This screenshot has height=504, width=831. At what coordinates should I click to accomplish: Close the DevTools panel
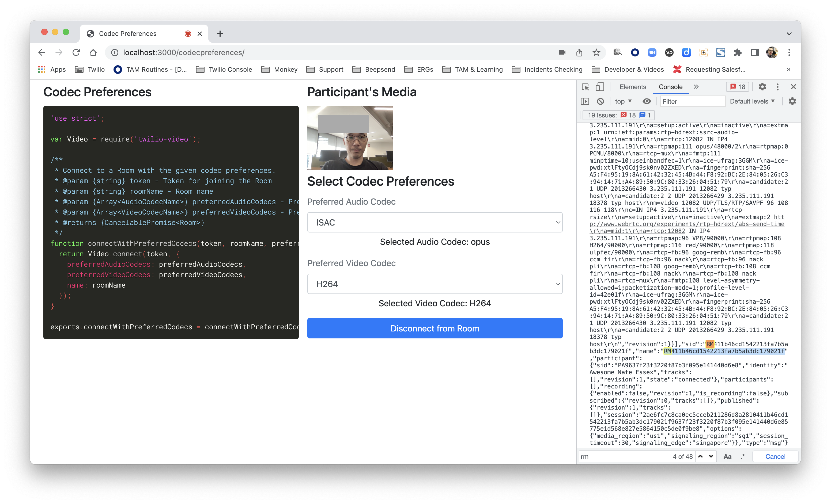coord(793,87)
